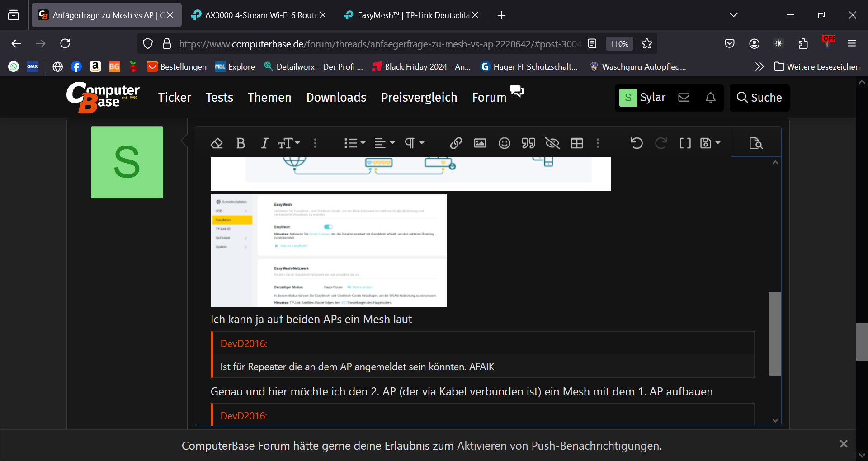
Task: Click the preview post icon
Action: coord(756,143)
